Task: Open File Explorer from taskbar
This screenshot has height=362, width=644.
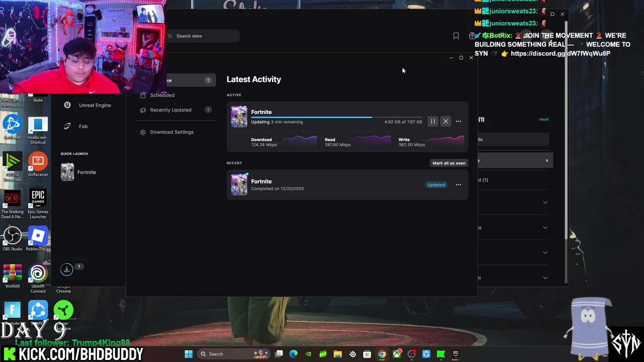Action: tap(338, 354)
